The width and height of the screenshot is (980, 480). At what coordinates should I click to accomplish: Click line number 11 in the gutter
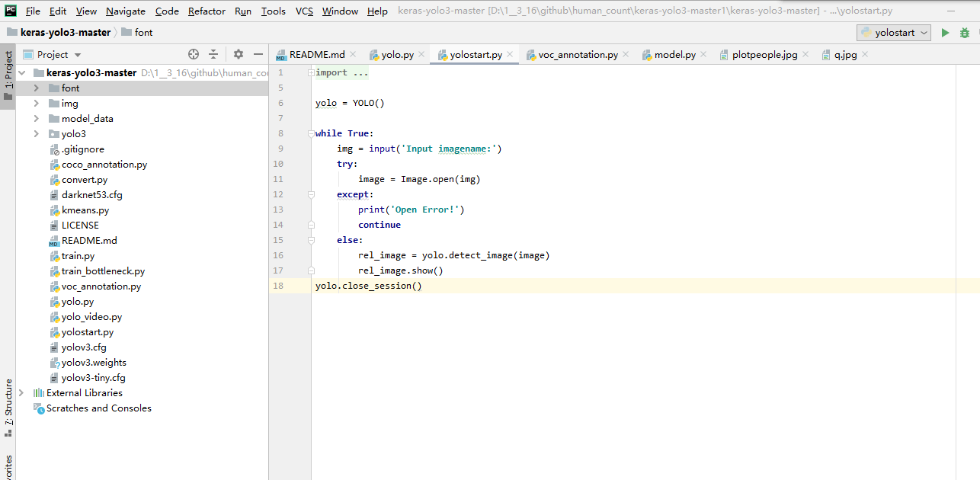(x=277, y=179)
